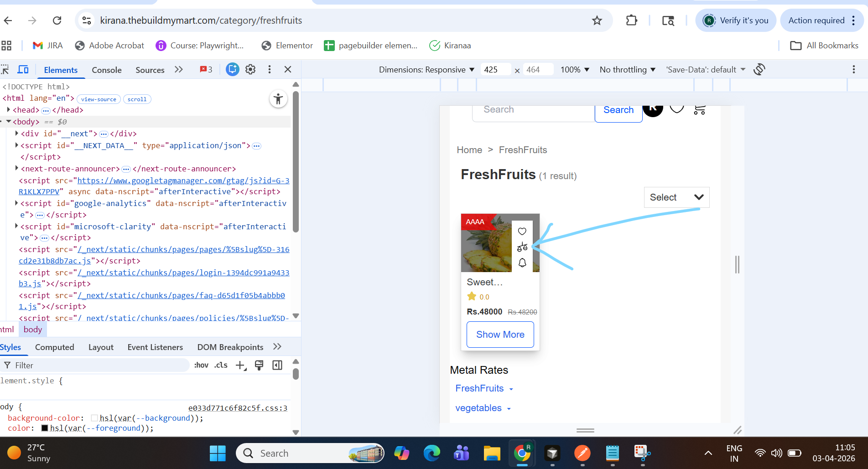868x469 pixels.
Task: Open the 100% zoom dropdown
Action: (x=575, y=70)
